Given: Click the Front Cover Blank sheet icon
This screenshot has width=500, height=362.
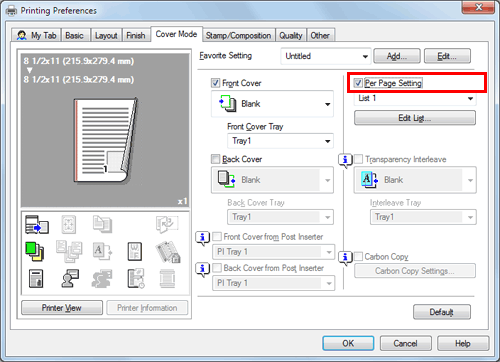Looking at the screenshot, I should (227, 103).
